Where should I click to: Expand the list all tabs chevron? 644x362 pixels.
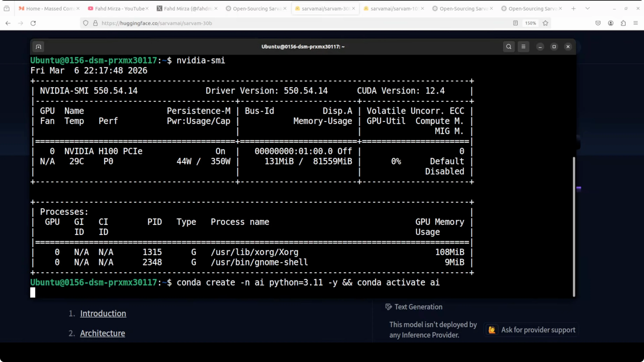[588, 9]
